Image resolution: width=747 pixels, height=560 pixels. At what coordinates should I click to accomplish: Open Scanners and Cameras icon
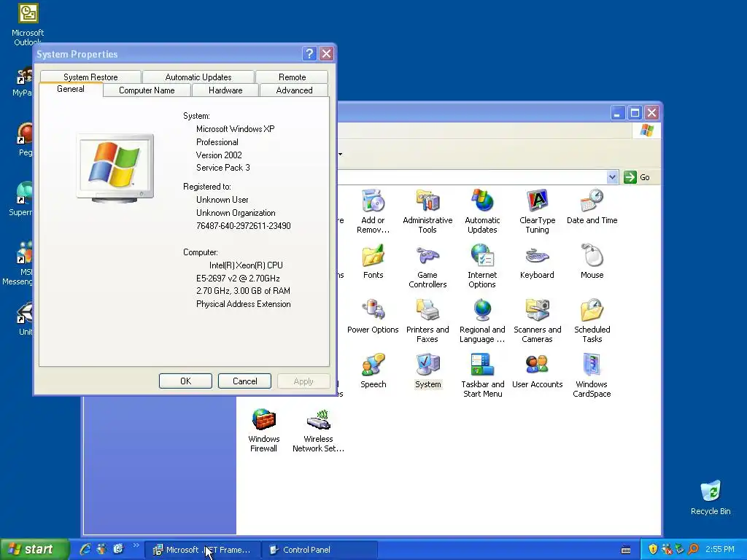click(538, 321)
